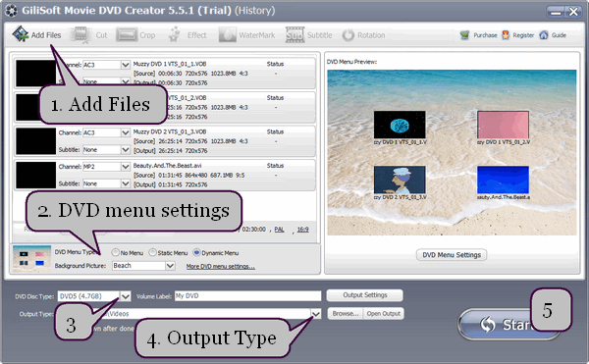Open the Cut tool
The width and height of the screenshot is (589, 364).
[90, 35]
